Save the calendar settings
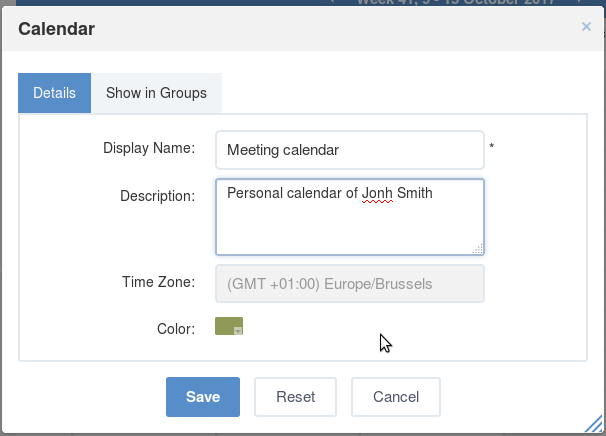This screenshot has width=606, height=436. point(203,397)
